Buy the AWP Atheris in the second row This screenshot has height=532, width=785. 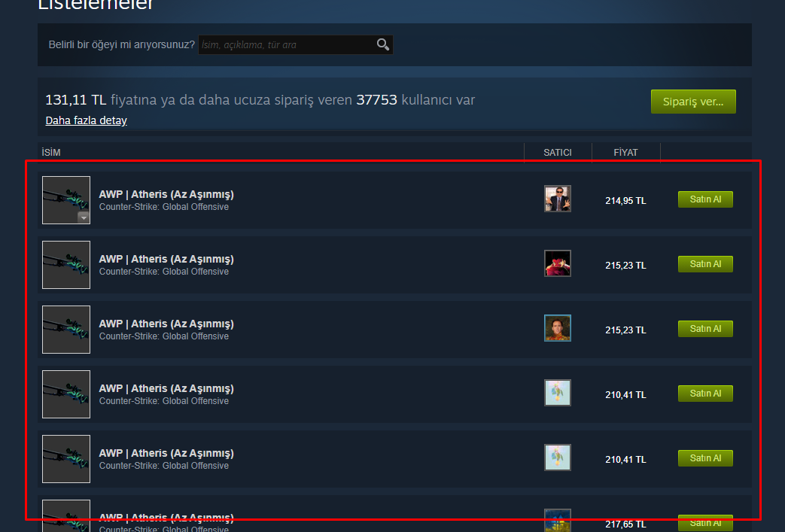705,264
